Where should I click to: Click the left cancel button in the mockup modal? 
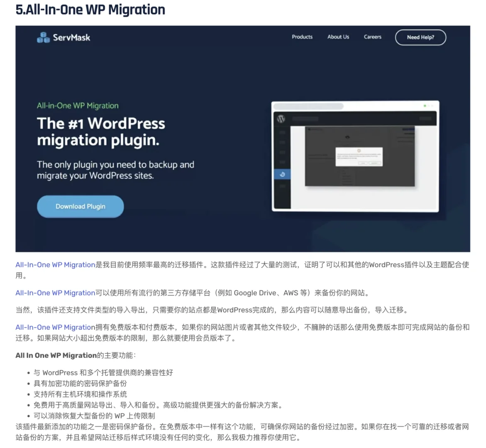click(363, 163)
